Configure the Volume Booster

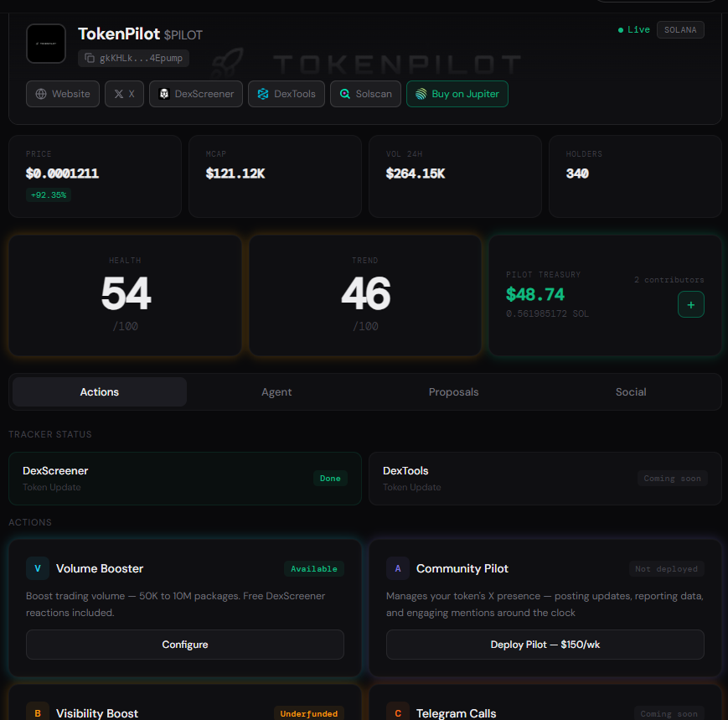tap(185, 645)
